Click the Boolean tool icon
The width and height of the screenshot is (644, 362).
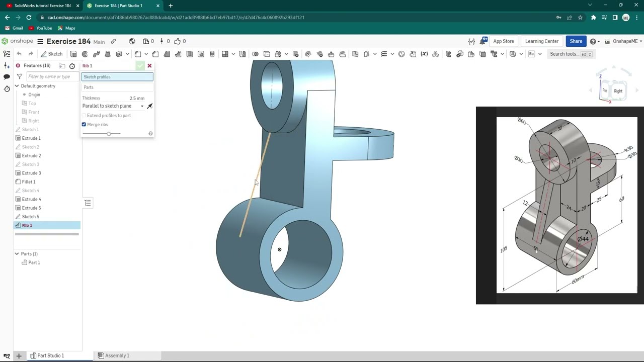255,54
